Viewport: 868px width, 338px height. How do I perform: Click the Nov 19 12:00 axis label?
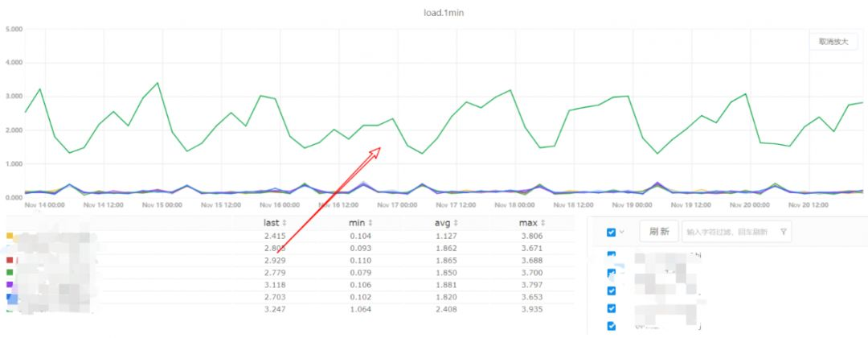point(691,205)
